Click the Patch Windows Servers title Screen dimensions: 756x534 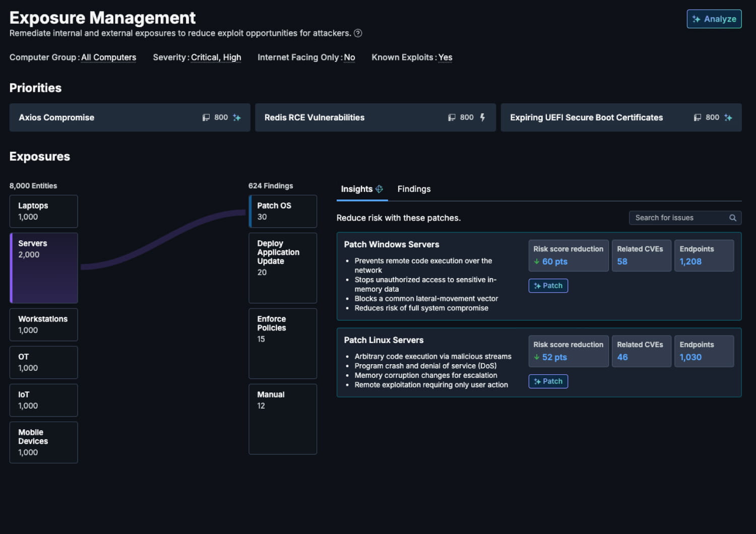[392, 244]
